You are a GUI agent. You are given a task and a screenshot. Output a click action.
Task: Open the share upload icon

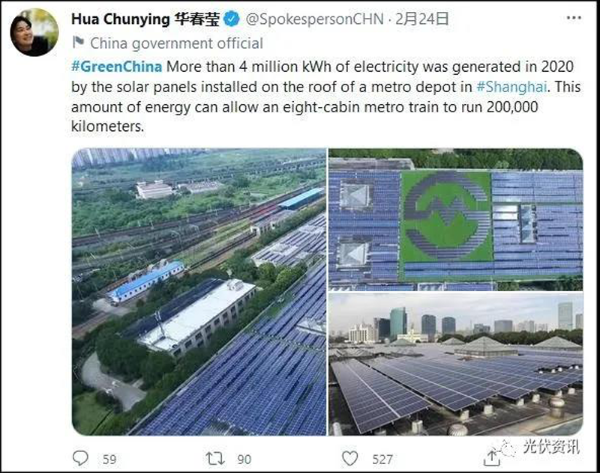coord(492,458)
